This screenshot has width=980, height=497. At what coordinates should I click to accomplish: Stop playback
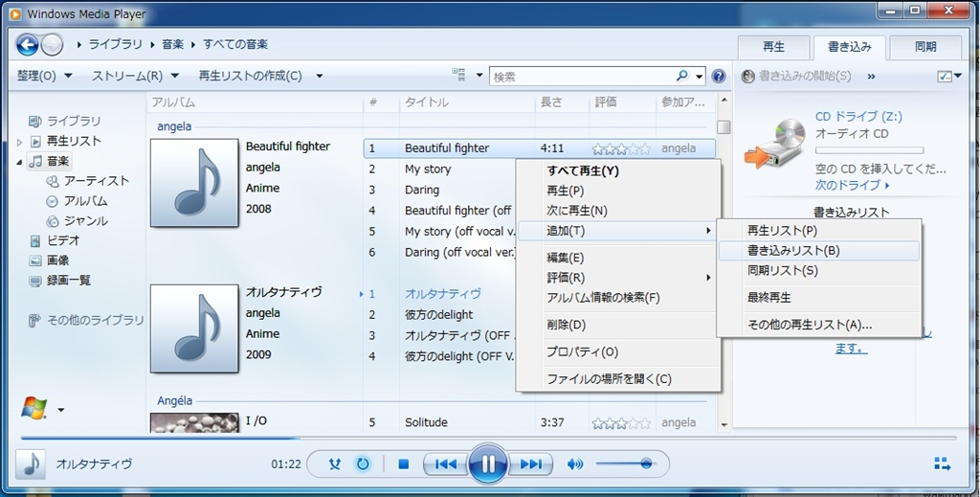[404, 463]
